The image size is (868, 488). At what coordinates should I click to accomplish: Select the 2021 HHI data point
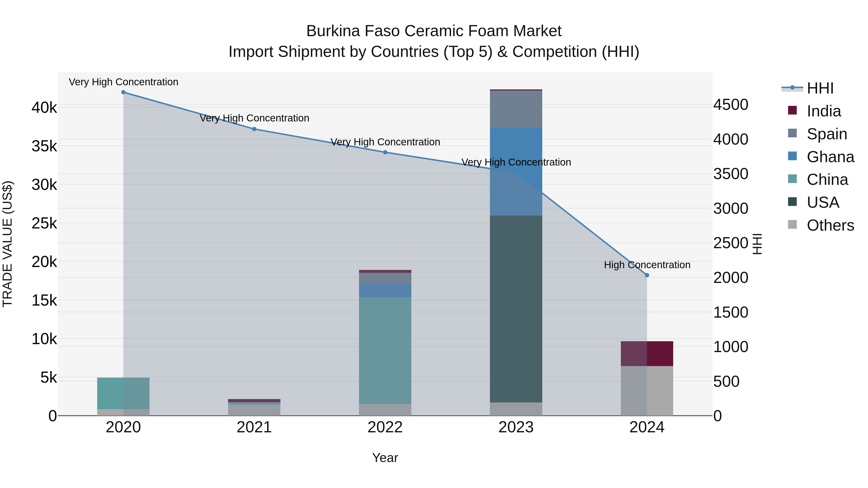click(254, 129)
